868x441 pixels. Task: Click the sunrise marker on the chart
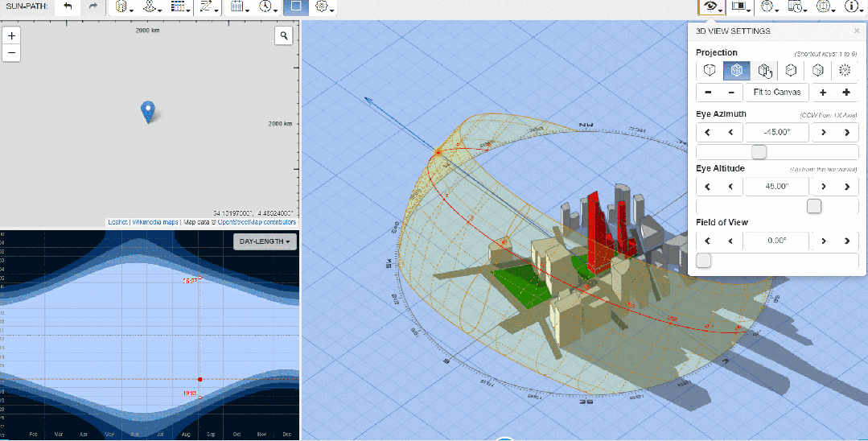(x=200, y=278)
